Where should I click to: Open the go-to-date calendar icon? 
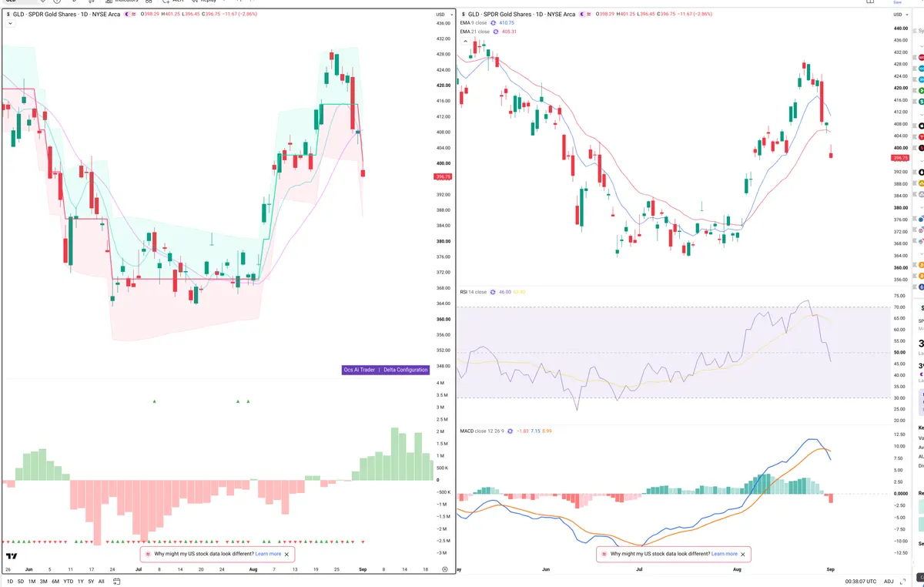pos(116,582)
